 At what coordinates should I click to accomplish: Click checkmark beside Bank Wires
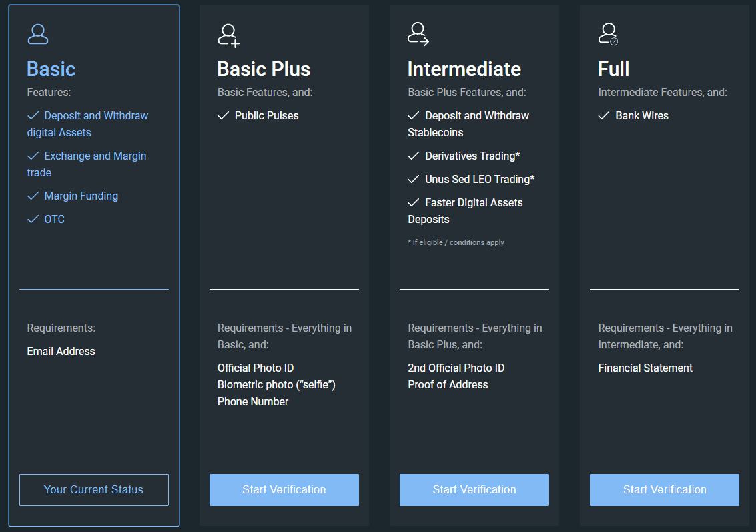(604, 116)
